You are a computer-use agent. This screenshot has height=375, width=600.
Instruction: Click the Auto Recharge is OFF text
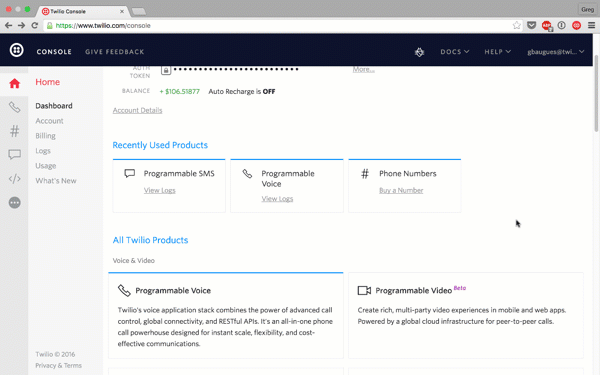242,91
